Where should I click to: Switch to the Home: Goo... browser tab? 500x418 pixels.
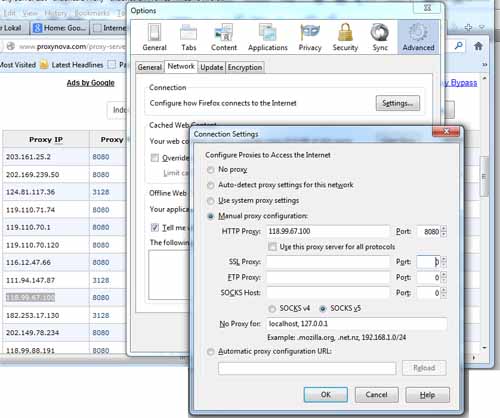[x=60, y=28]
